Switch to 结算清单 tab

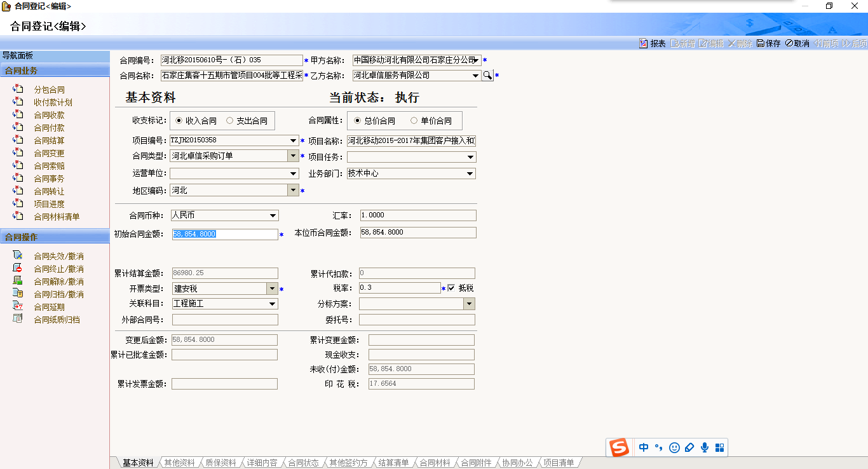click(x=393, y=463)
